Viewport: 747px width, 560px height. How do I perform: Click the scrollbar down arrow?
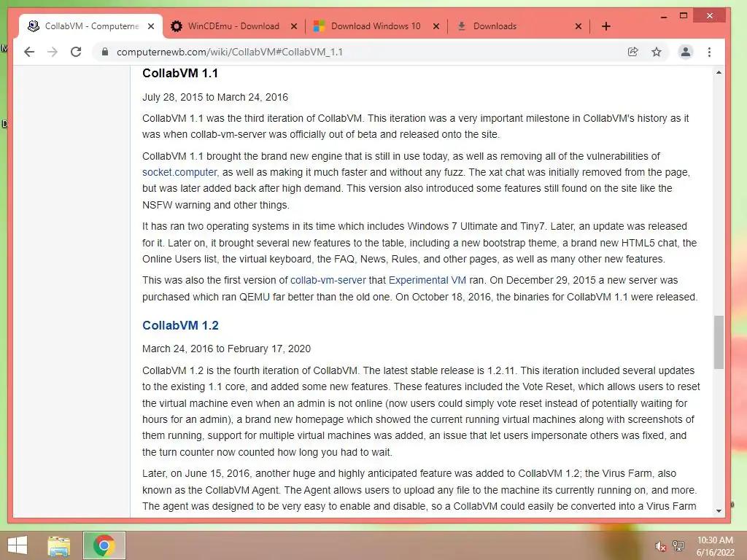pos(719,511)
